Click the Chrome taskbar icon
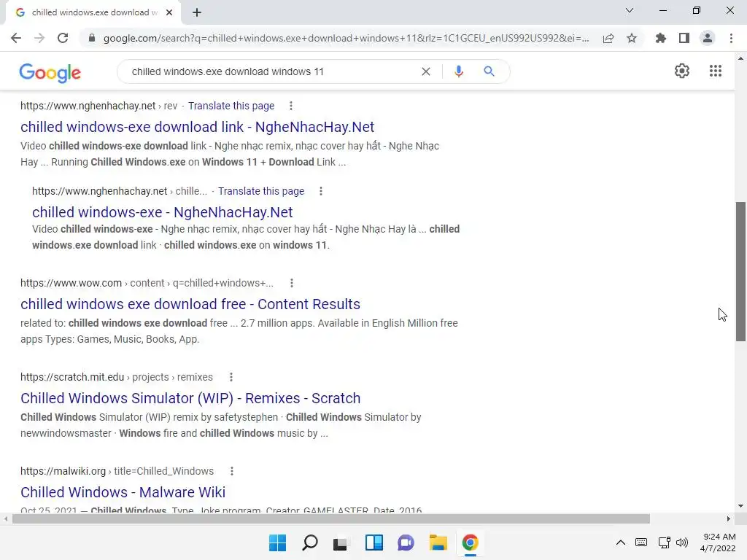 pos(471,542)
